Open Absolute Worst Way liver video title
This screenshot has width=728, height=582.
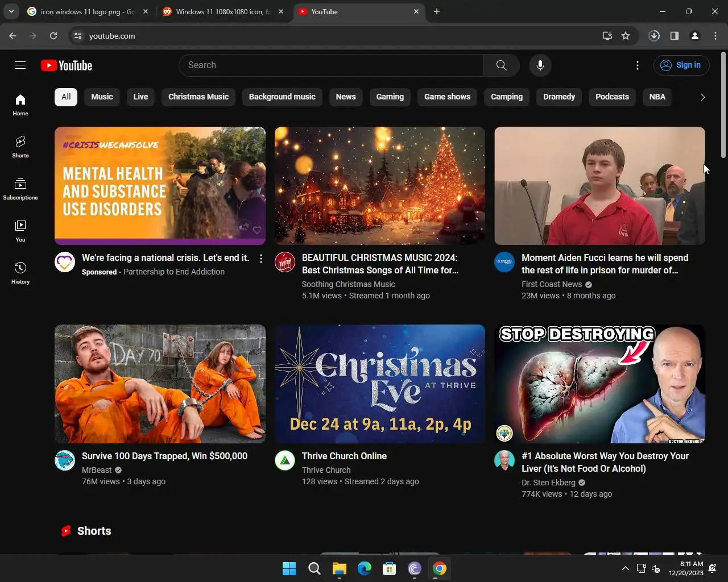[x=605, y=462]
